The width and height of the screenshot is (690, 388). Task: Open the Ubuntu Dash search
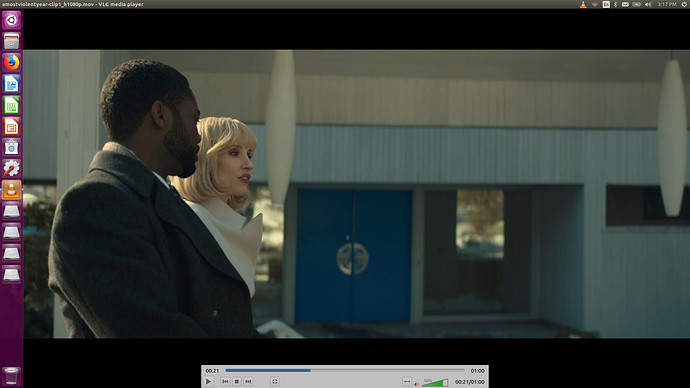[x=11, y=20]
